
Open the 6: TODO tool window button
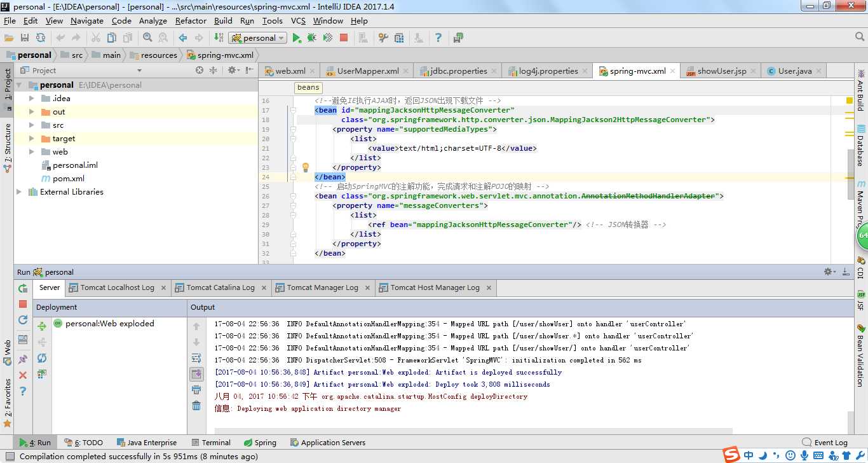(x=83, y=443)
